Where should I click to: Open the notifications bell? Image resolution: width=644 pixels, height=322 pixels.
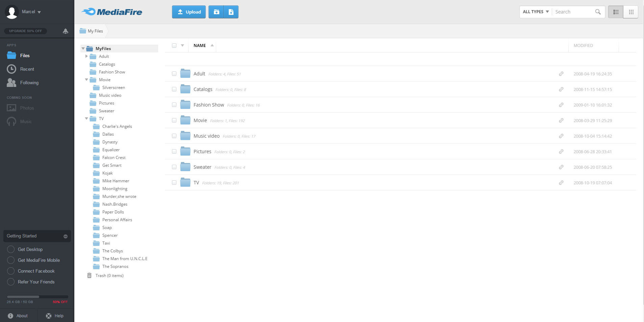point(66,31)
